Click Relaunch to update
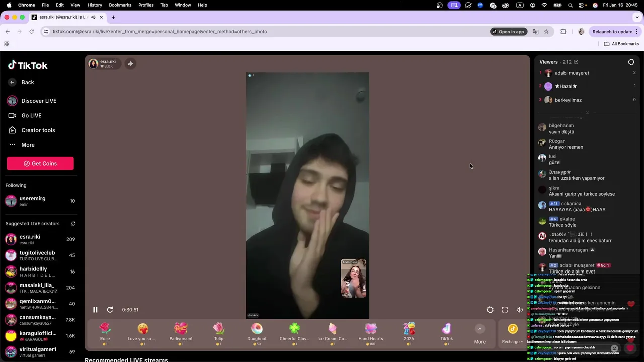Image resolution: width=644 pixels, height=362 pixels. [614, 32]
